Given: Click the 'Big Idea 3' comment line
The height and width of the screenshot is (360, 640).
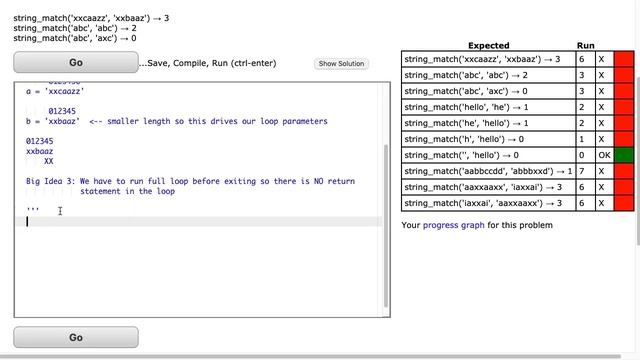Looking at the screenshot, I should 190,181.
